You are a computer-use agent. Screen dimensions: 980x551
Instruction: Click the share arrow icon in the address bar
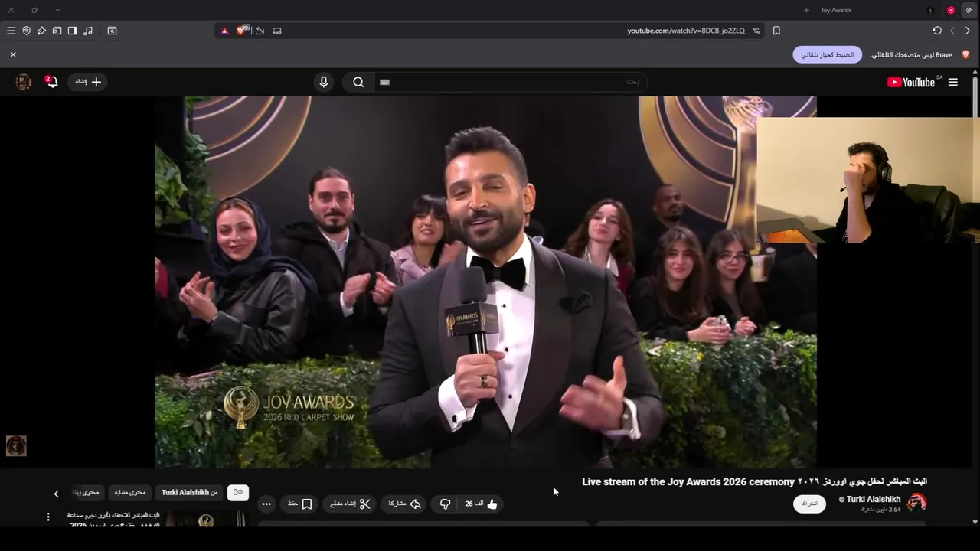[x=260, y=31]
